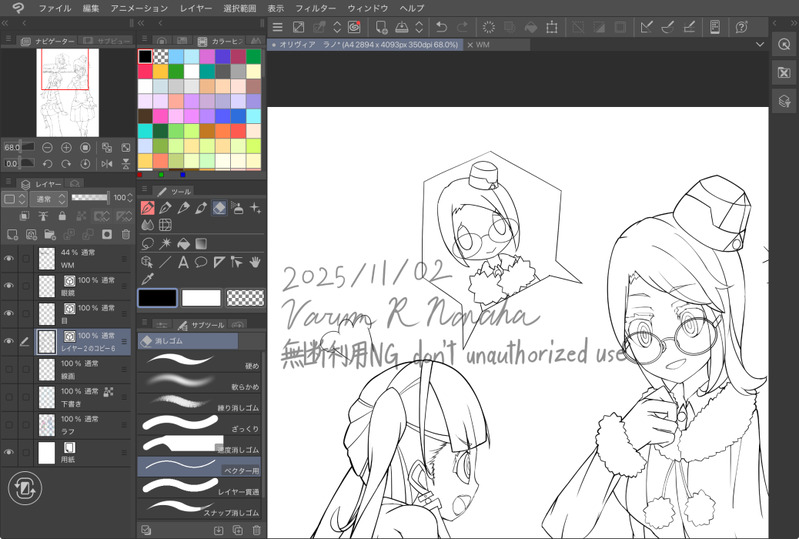Create a new layer folder
The height and width of the screenshot is (539, 799).
click(50, 234)
